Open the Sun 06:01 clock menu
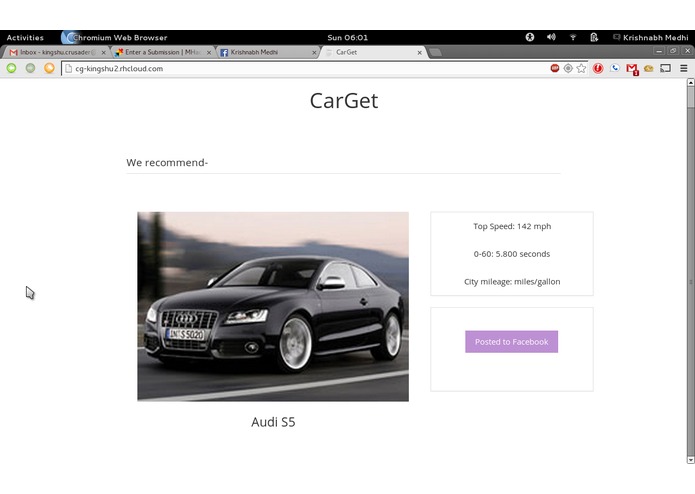The image size is (695, 494). pyautogui.click(x=348, y=38)
